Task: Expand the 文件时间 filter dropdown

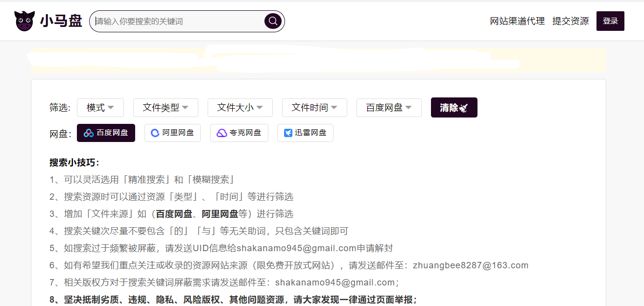Action: (x=314, y=107)
